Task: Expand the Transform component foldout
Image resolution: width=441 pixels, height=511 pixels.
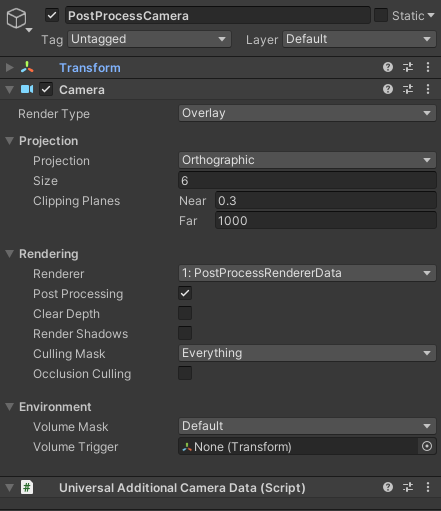Action: click(10, 67)
